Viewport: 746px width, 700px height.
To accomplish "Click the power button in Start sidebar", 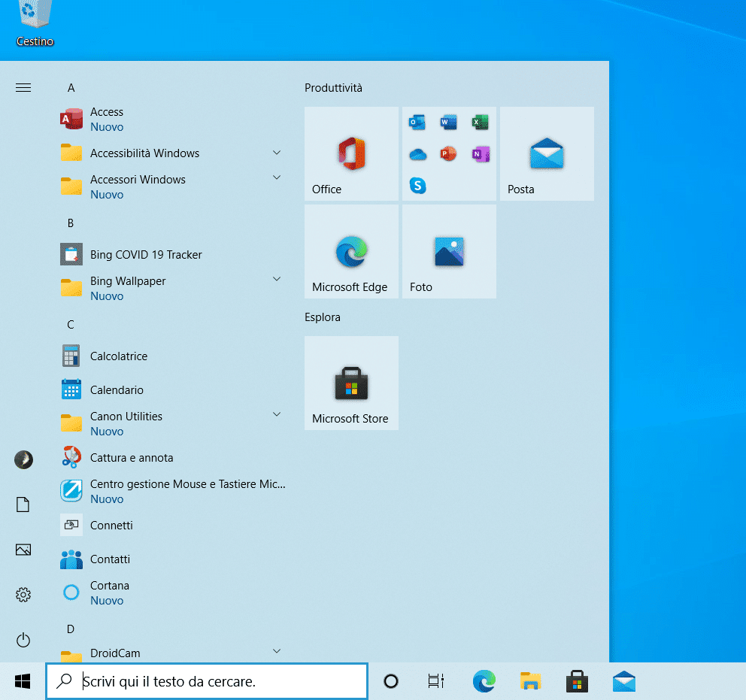I will click(x=23, y=640).
